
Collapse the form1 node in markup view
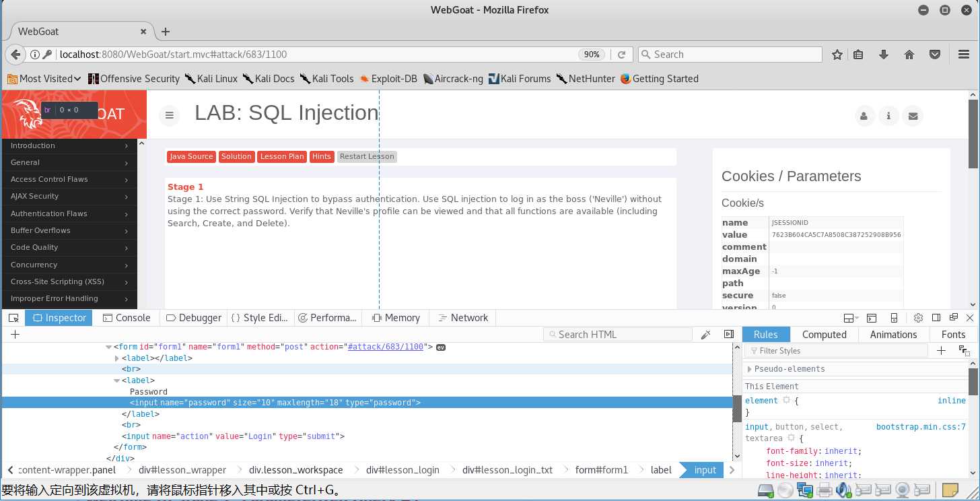click(109, 347)
